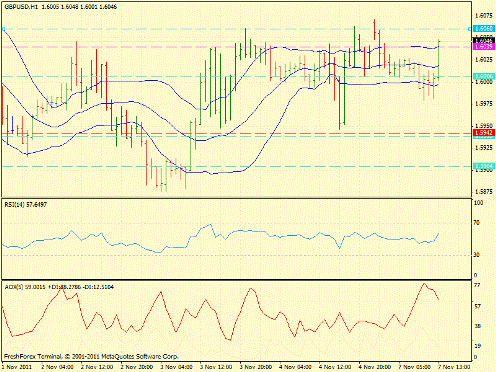Select the red 1.5942 price level tag

(x=483, y=133)
